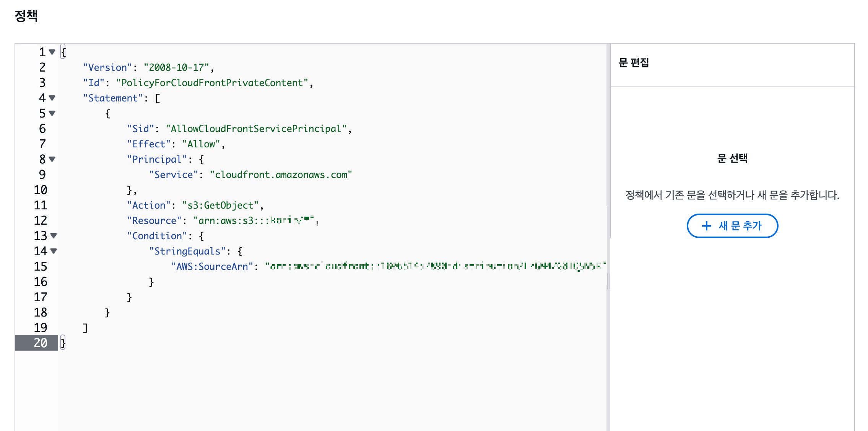Viewport: 868px width, 431px height.
Task: Click the 새 문 추가 button
Action: pos(732,226)
